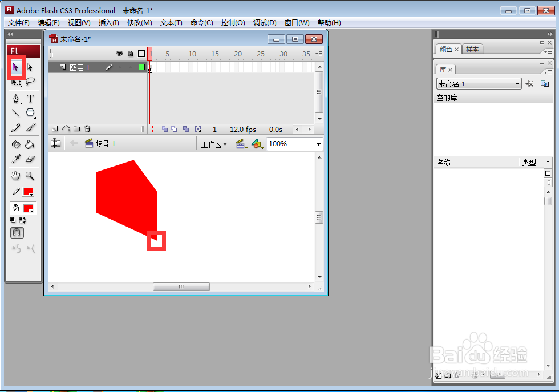Screen dimensions: 559x392
Task: Open the 修改(M) menu
Action: click(x=139, y=23)
